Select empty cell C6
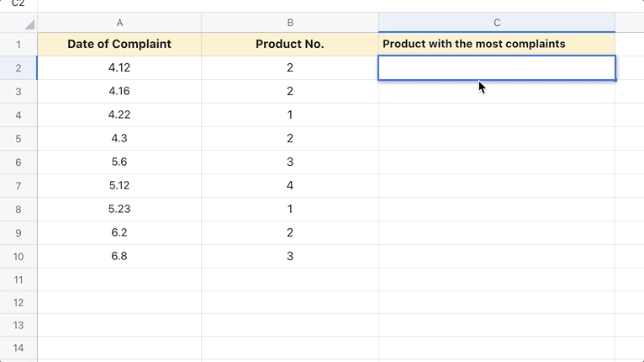The height and width of the screenshot is (362, 644). coord(497,162)
